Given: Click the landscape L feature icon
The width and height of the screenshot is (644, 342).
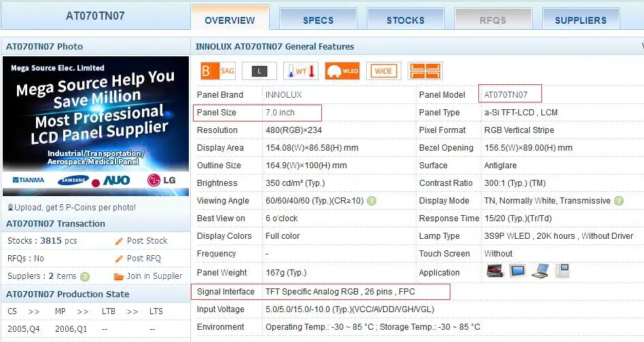Looking at the screenshot, I should [x=259, y=71].
